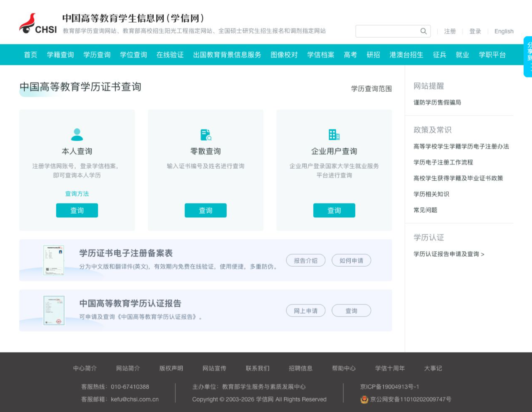Open 学历认证报告申请及查询 link
The image size is (532, 412).
[449, 254]
